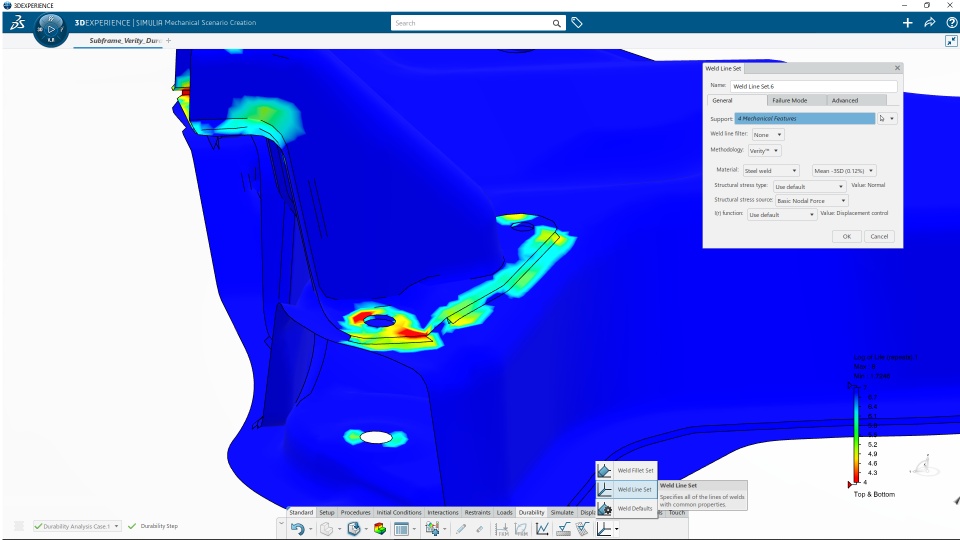Click the blue view cube icon
Viewport: 960px width, 540px height.
(x=353, y=529)
